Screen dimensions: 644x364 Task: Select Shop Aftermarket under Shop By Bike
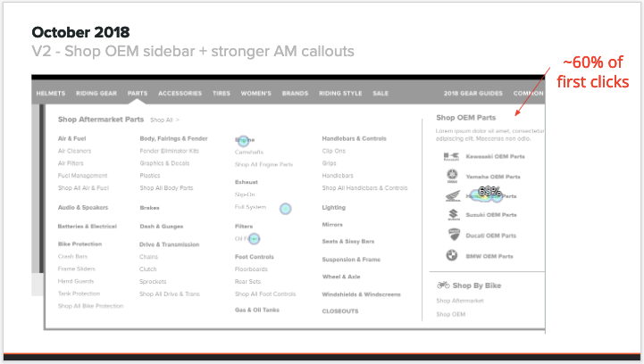[459, 302]
